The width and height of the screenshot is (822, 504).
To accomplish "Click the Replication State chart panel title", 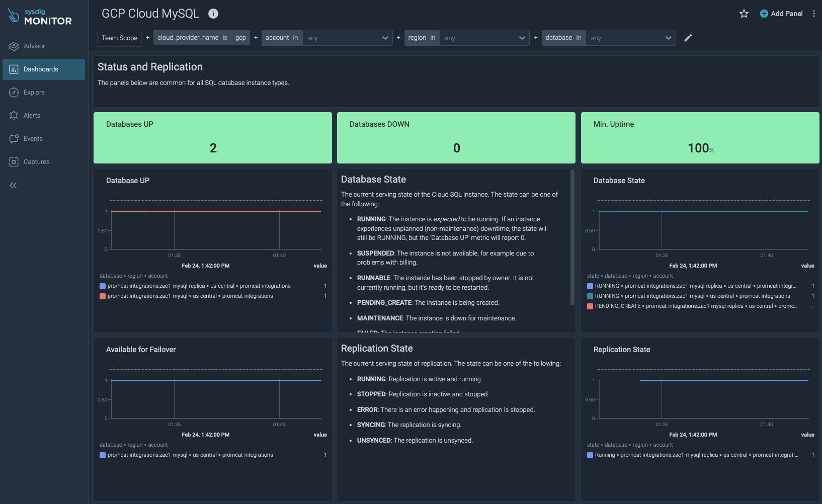I will [622, 350].
